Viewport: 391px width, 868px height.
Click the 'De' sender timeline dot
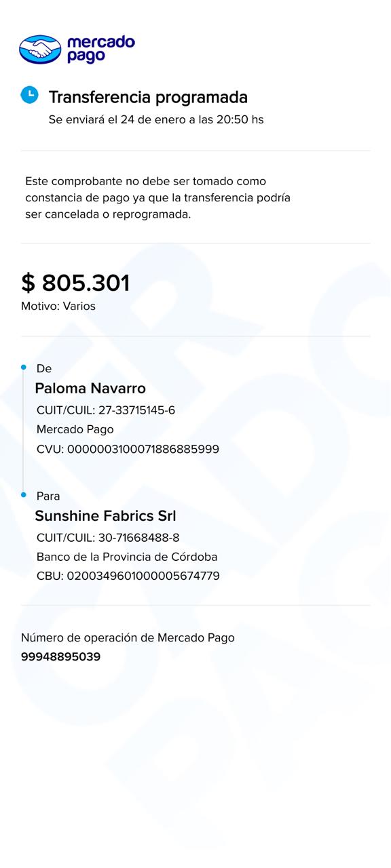pyautogui.click(x=24, y=368)
